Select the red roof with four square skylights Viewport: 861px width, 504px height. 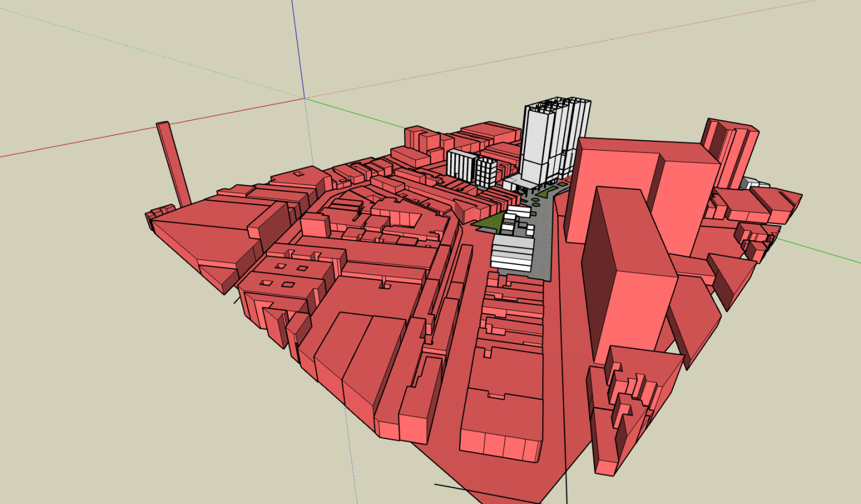pos(286,277)
